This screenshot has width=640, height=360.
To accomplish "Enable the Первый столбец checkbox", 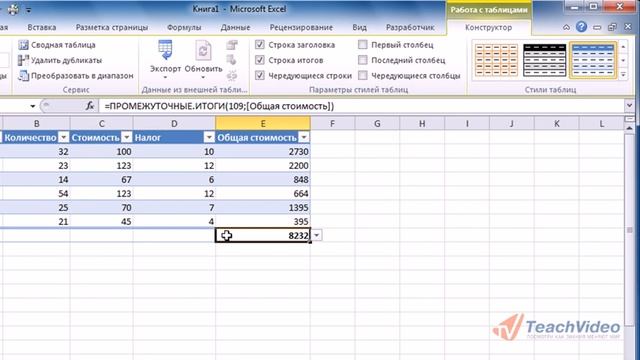I will tap(362, 44).
